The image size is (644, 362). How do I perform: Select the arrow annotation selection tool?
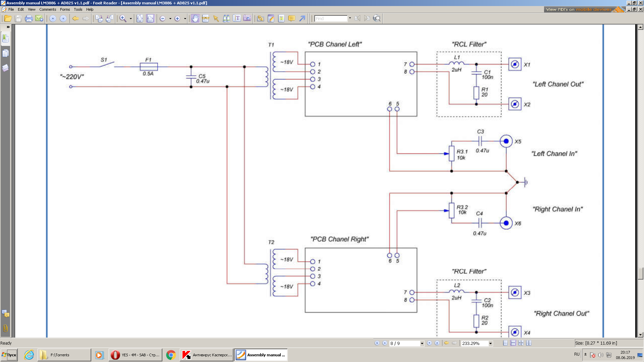tap(216, 18)
